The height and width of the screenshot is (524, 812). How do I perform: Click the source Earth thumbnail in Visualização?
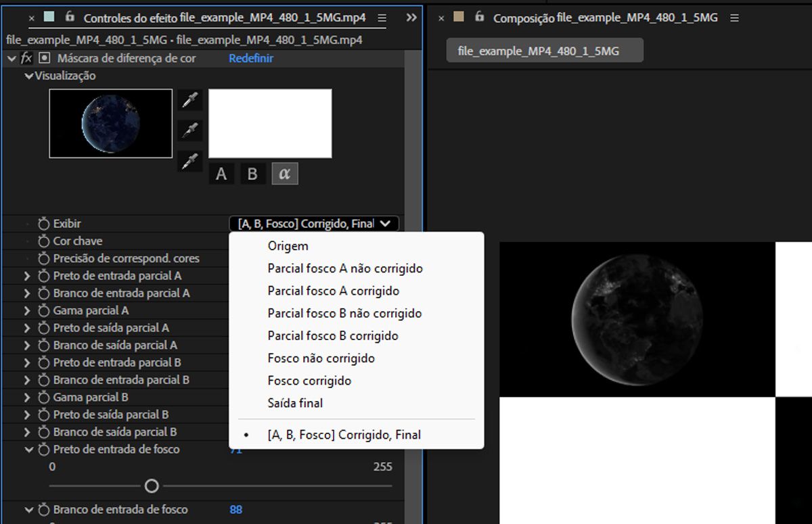(110, 123)
